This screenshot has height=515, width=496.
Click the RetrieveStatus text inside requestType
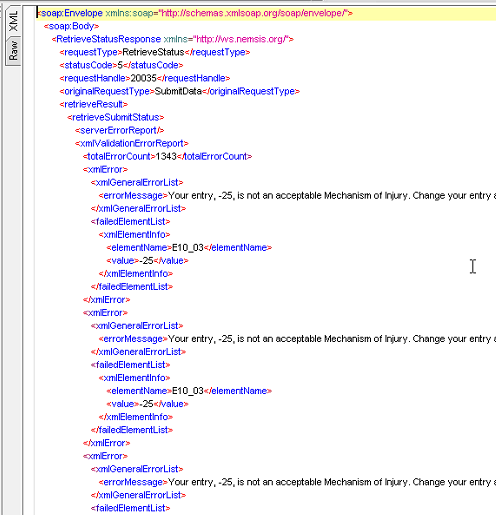click(153, 52)
